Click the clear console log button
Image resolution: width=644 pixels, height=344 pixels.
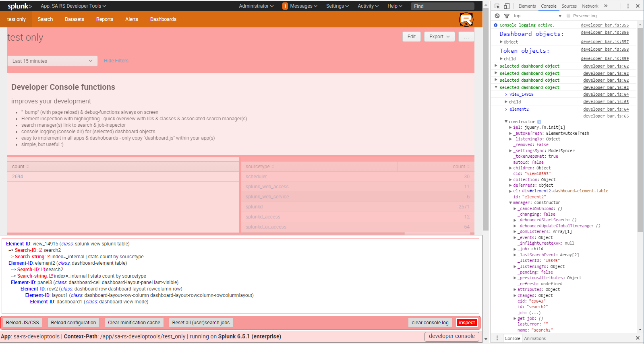(x=430, y=323)
